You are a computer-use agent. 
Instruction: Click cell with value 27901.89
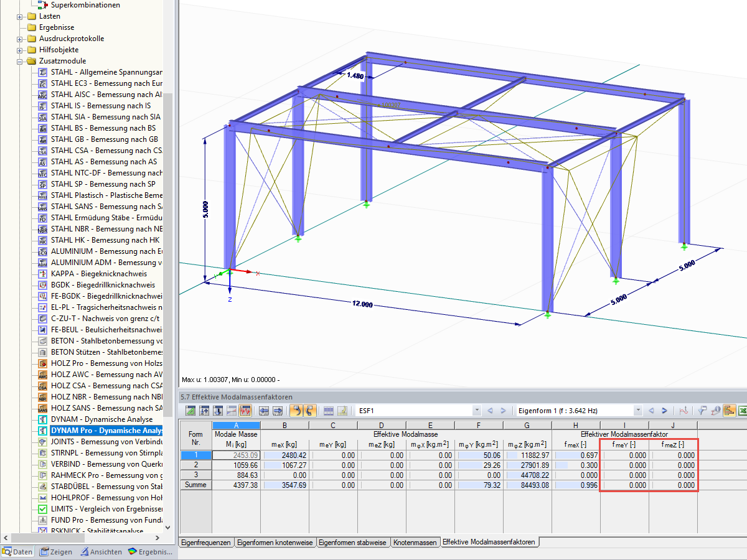527,465
